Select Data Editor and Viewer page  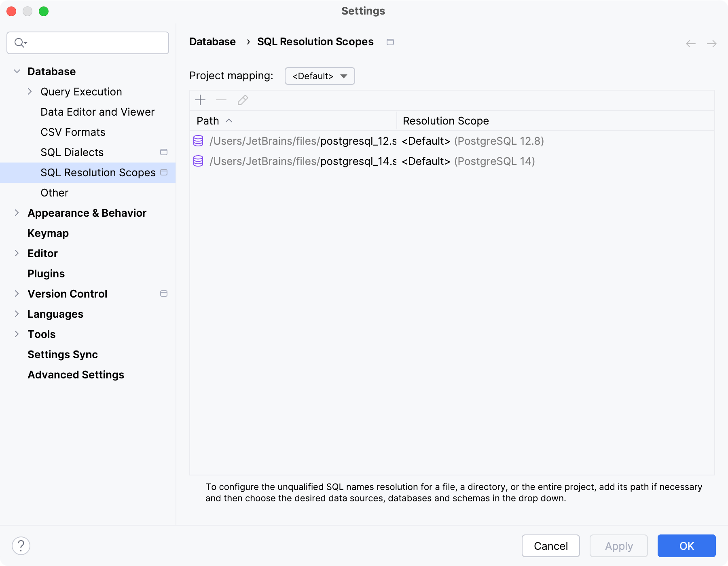click(97, 112)
